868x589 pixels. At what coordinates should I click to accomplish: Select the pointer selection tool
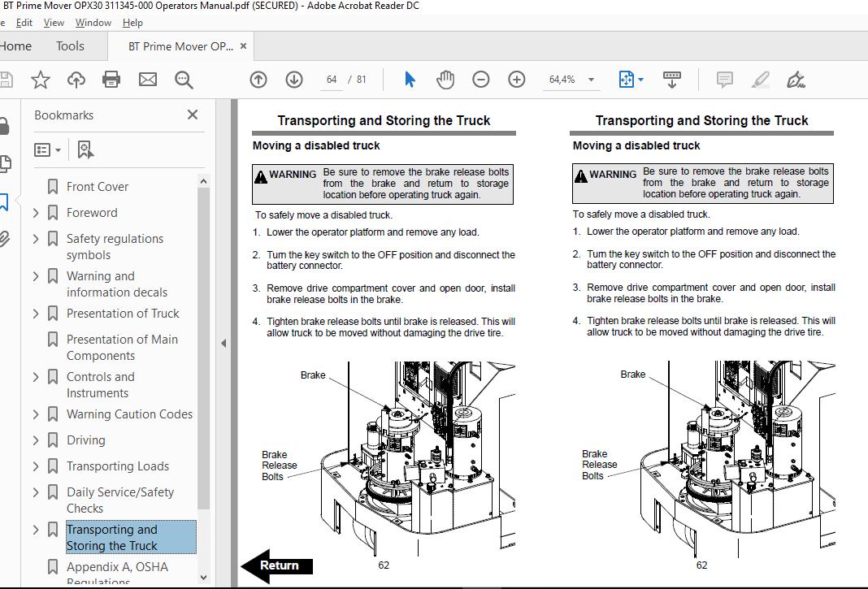click(410, 79)
